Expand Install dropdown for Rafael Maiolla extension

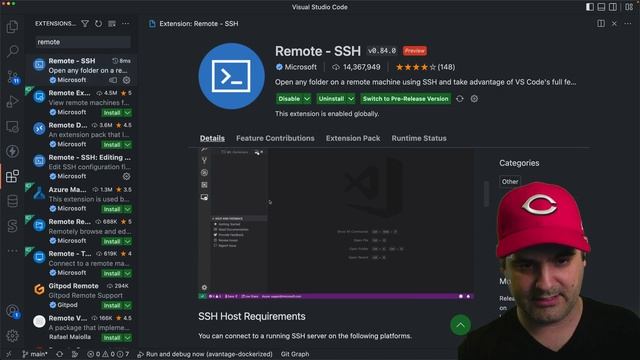[128, 338]
